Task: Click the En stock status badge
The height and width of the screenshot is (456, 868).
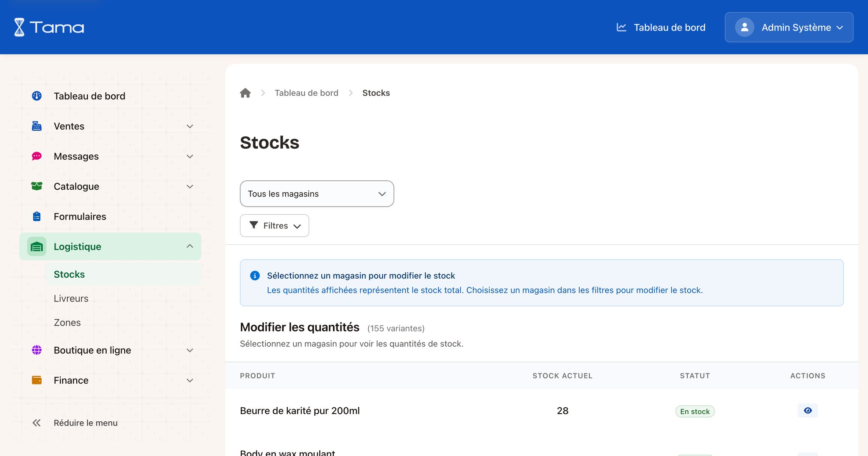Action: tap(695, 411)
